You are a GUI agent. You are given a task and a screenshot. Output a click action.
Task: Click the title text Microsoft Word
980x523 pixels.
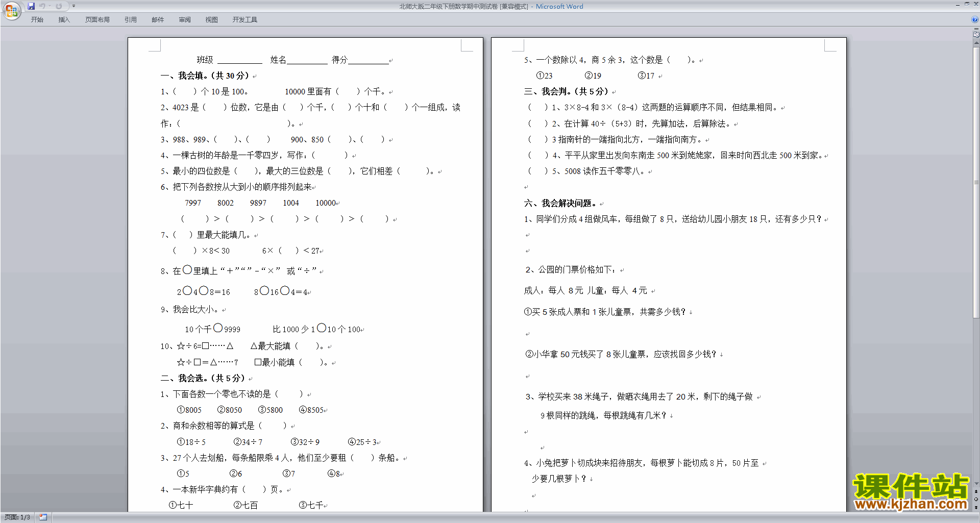tap(559, 7)
